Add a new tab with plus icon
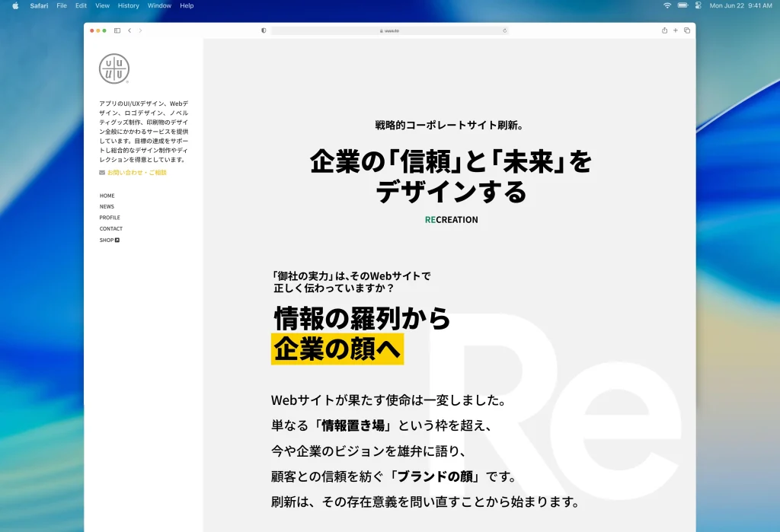 click(x=676, y=30)
